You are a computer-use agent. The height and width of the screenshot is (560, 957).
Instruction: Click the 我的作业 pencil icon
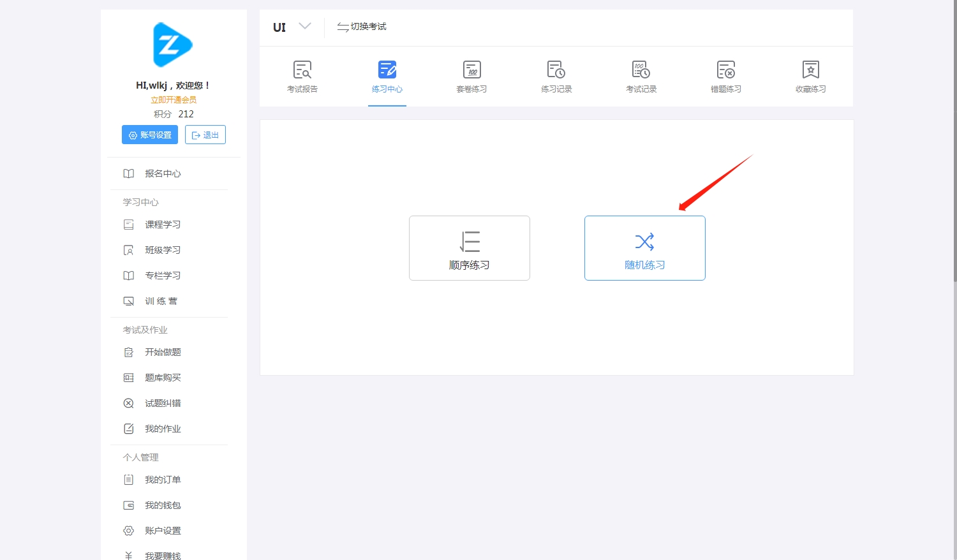[x=129, y=429]
